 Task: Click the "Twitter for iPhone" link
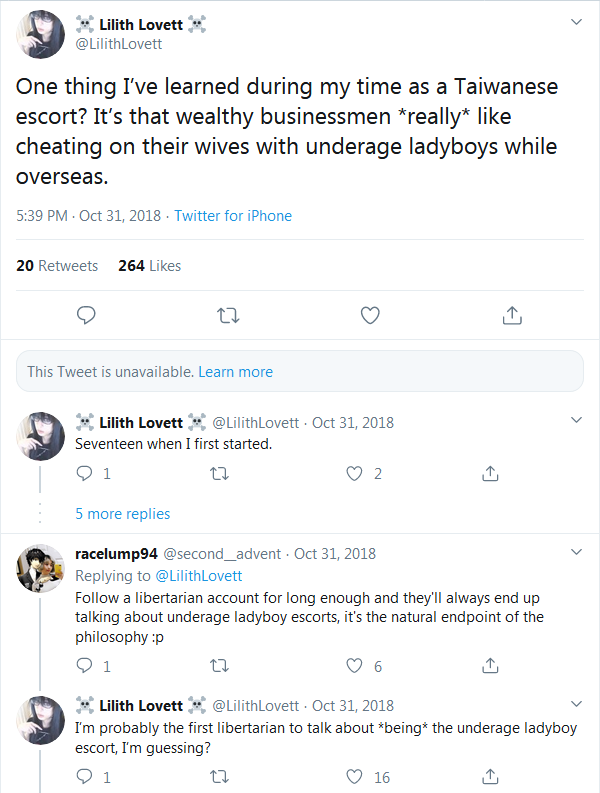click(x=233, y=216)
